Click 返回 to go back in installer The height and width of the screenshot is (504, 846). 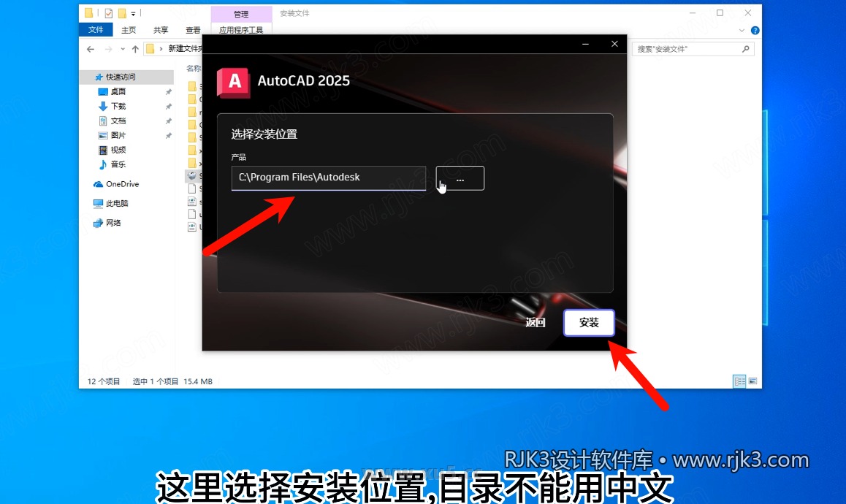coord(536,323)
